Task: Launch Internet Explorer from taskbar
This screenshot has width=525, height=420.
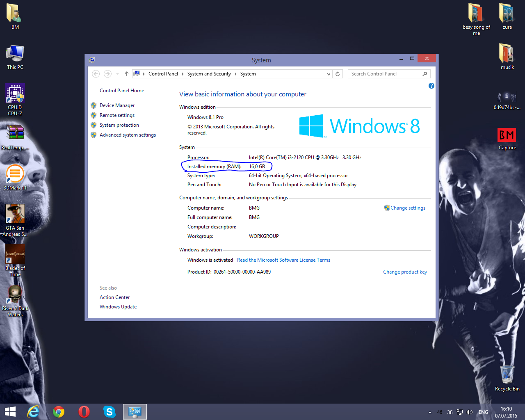Action: 33,411
